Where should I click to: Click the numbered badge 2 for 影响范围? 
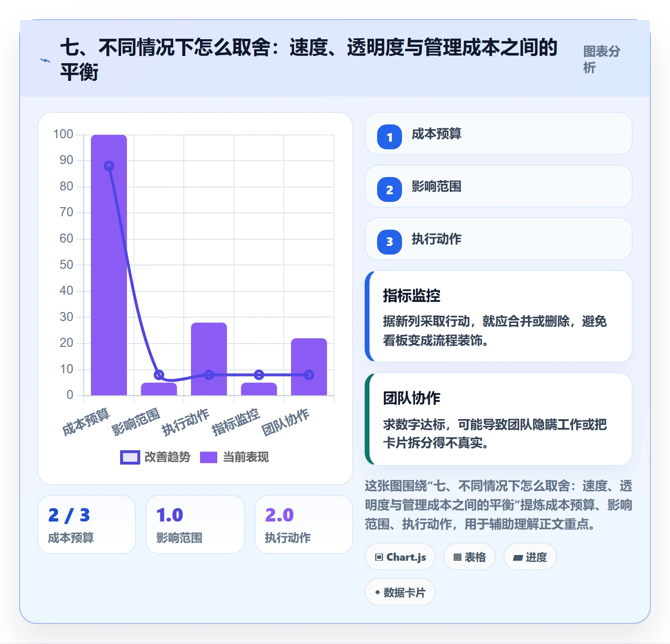coord(390,189)
